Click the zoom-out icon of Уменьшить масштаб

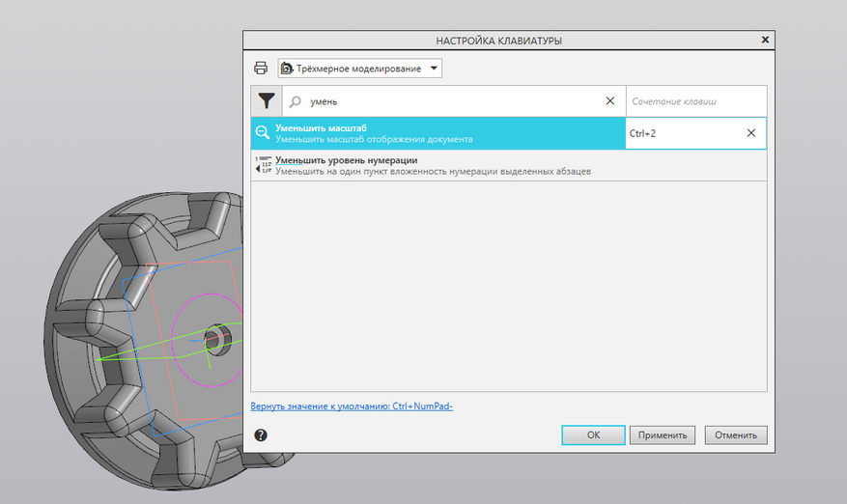[263, 133]
